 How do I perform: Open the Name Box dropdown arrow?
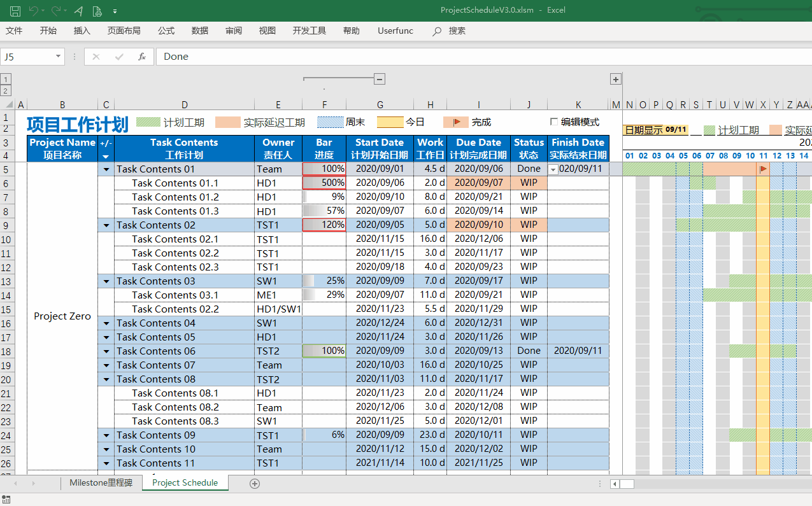[59, 56]
